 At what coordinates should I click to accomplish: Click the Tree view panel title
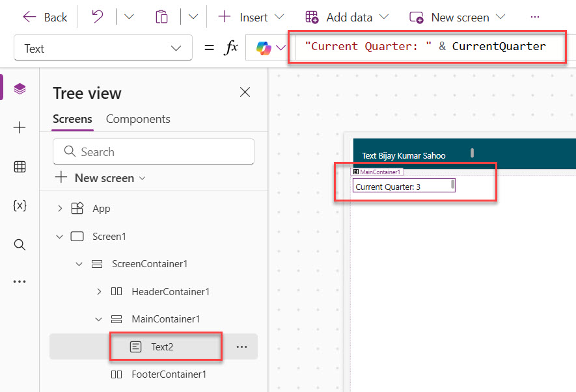click(87, 93)
